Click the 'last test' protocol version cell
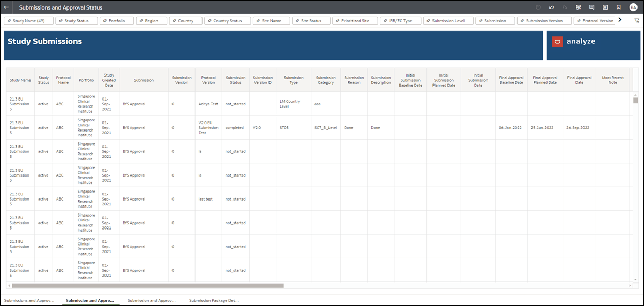 pyautogui.click(x=208, y=199)
